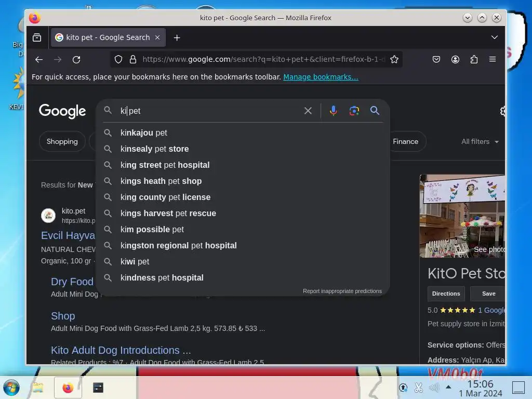Open the Manage bookmarks link
Image resolution: width=532 pixels, height=399 pixels.
click(x=321, y=77)
